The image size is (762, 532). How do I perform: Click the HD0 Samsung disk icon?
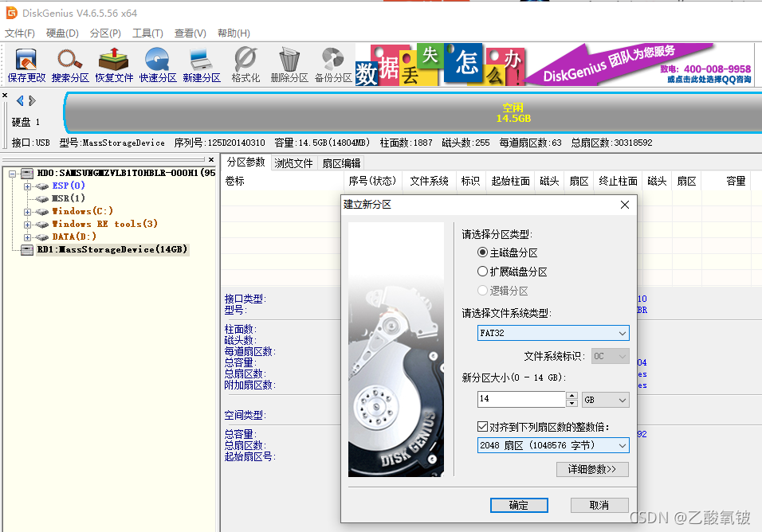(x=27, y=174)
